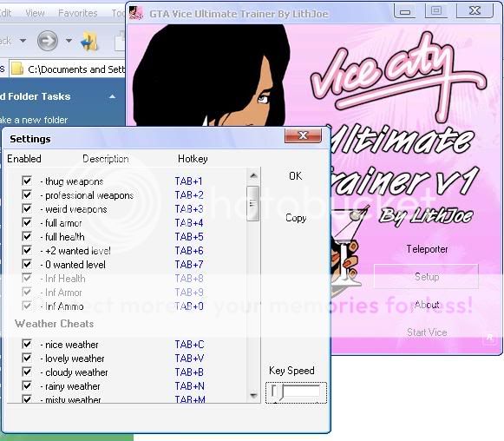The image size is (504, 441).
Task: Select the TAB+1 hotkey text
Action: click(188, 181)
